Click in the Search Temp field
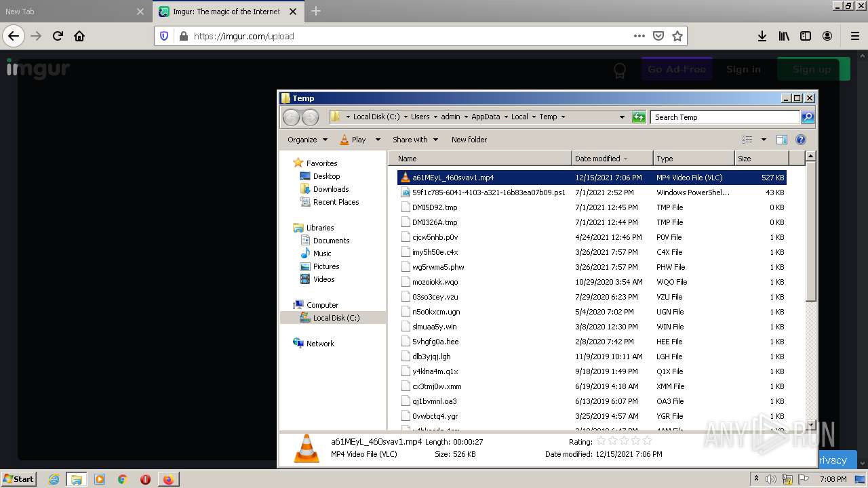 [725, 117]
